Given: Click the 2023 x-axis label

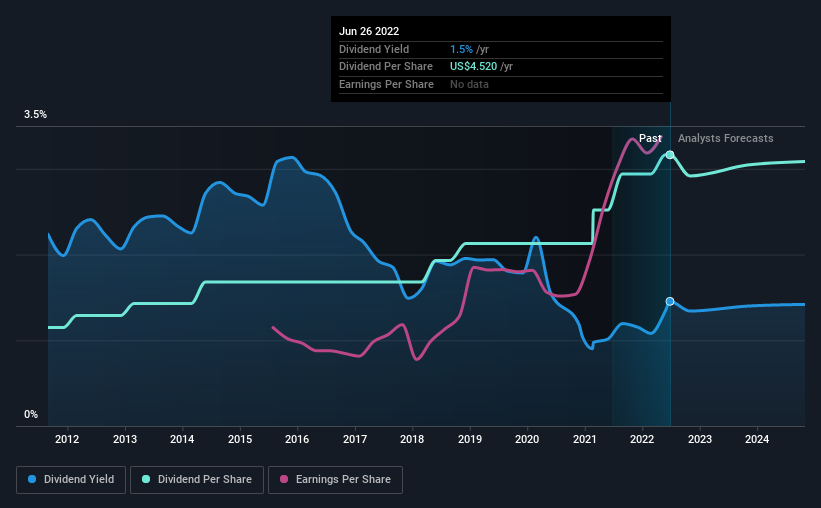Looking at the screenshot, I should pos(700,439).
